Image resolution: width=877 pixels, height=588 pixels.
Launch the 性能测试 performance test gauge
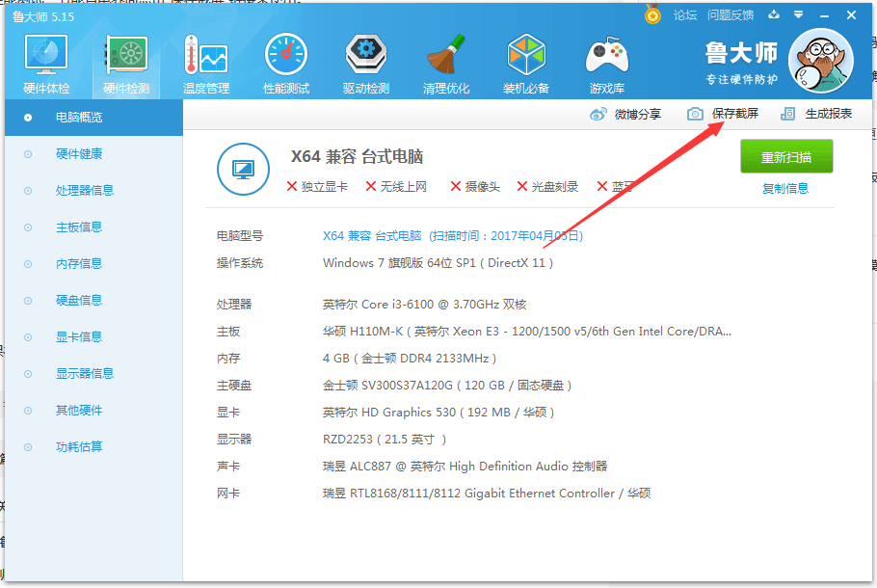(286, 55)
